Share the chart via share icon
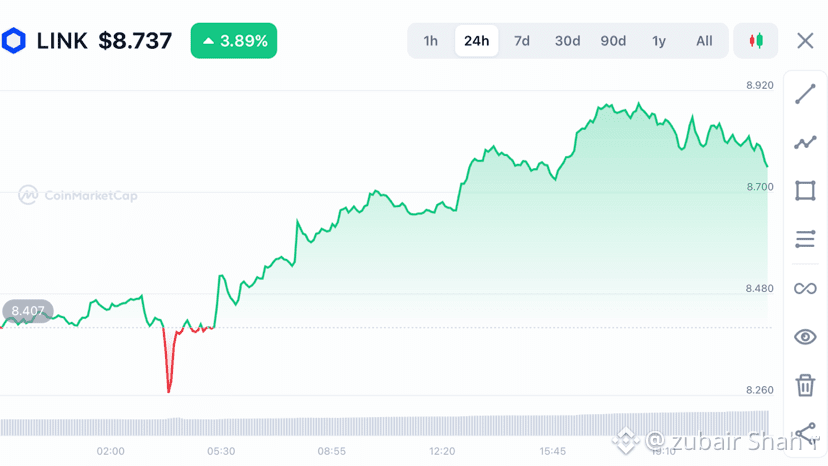The image size is (828, 466). click(806, 433)
